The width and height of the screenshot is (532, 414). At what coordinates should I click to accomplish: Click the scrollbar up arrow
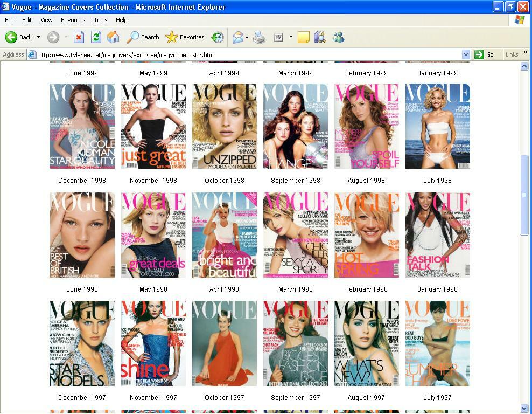click(x=524, y=66)
